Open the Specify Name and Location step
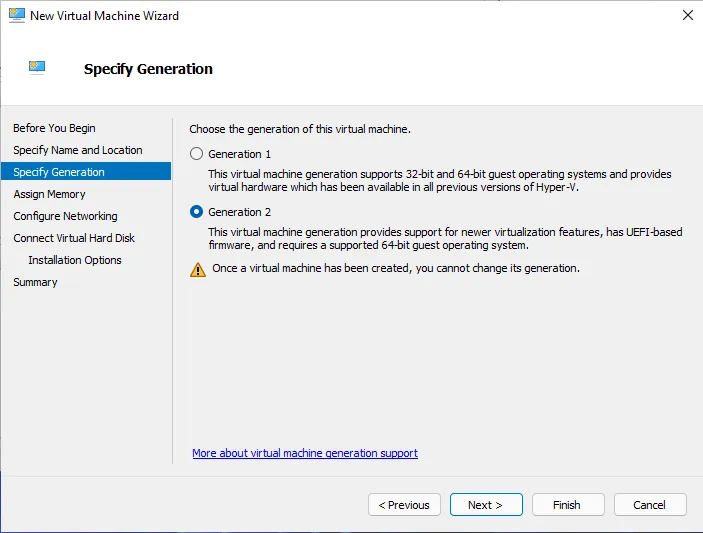703x533 pixels. coord(78,150)
